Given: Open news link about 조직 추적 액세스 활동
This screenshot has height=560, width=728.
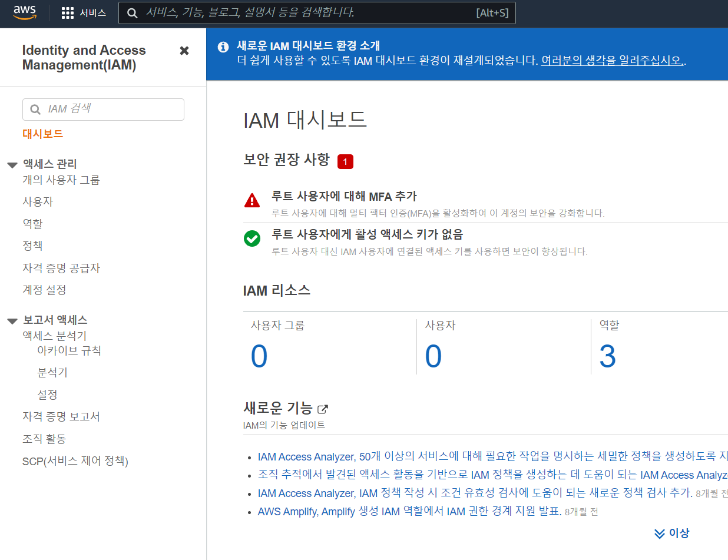Looking at the screenshot, I should pos(492,475).
